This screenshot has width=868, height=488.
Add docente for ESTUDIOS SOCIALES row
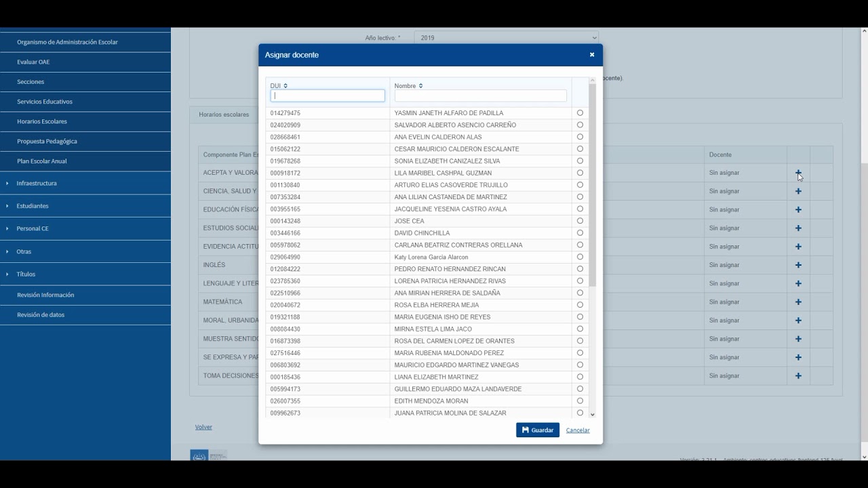798,228
